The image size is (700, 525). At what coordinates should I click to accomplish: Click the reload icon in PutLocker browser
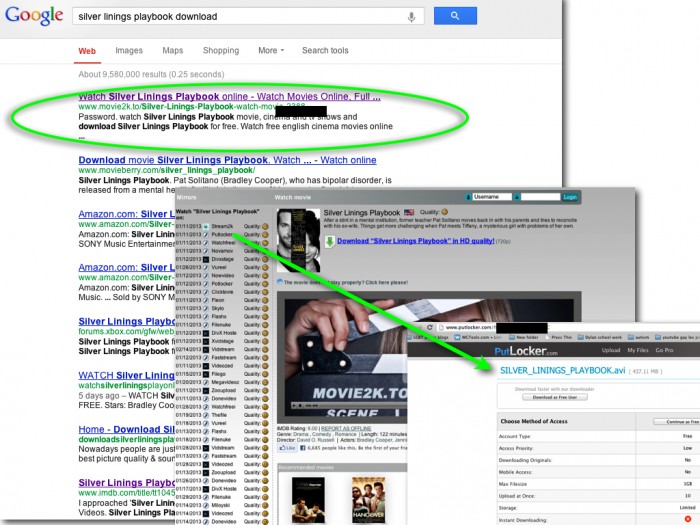pos(429,327)
